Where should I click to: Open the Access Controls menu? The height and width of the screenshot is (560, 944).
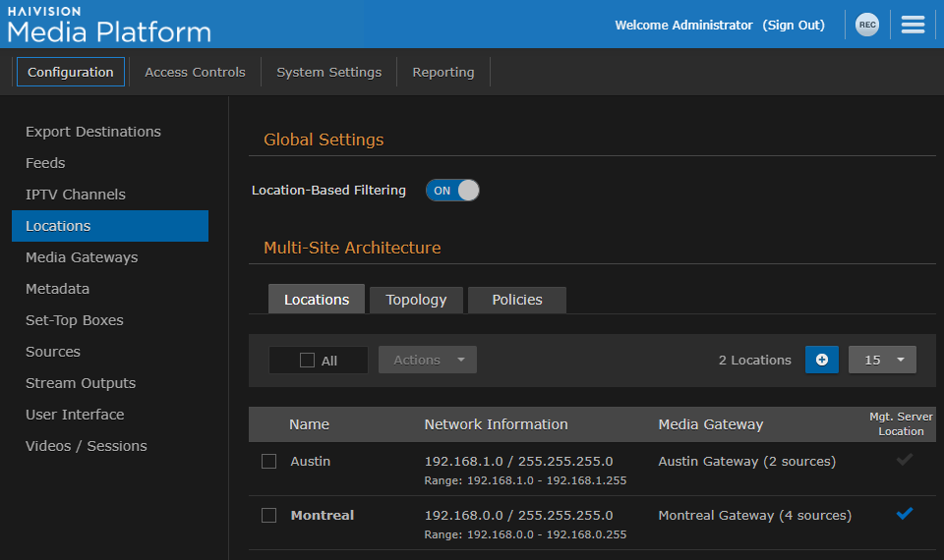[x=195, y=72]
